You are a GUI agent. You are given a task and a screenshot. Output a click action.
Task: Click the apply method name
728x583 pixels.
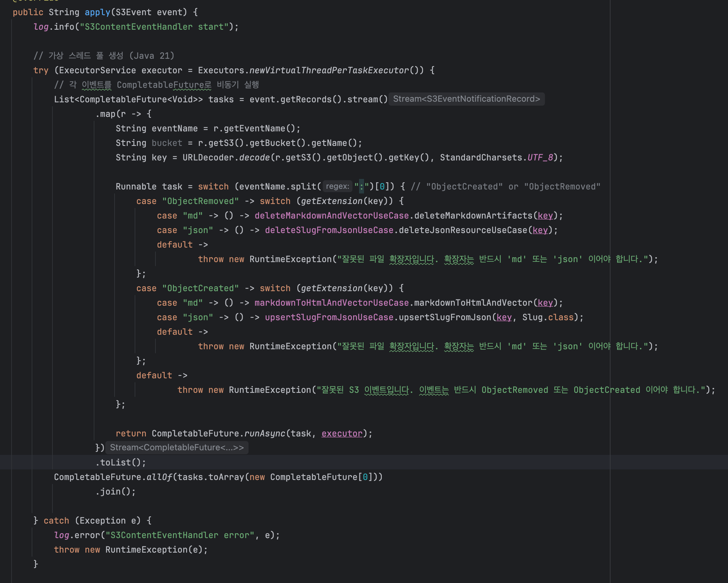(97, 12)
